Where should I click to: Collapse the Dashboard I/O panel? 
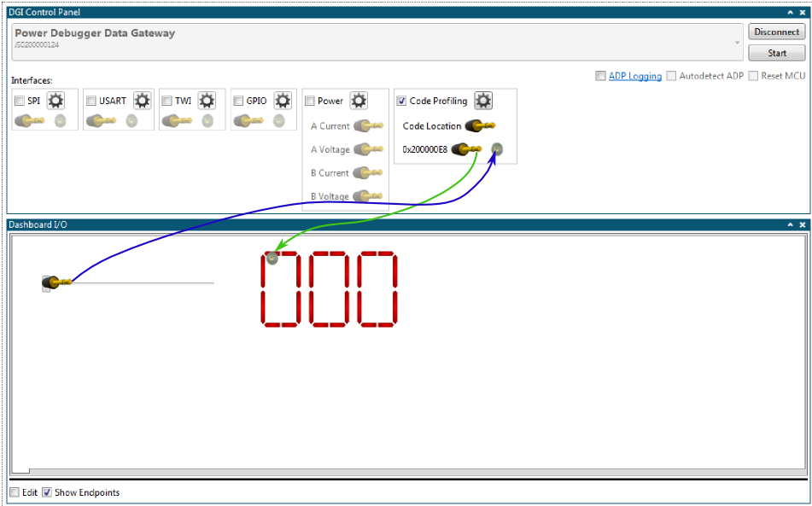click(x=791, y=225)
